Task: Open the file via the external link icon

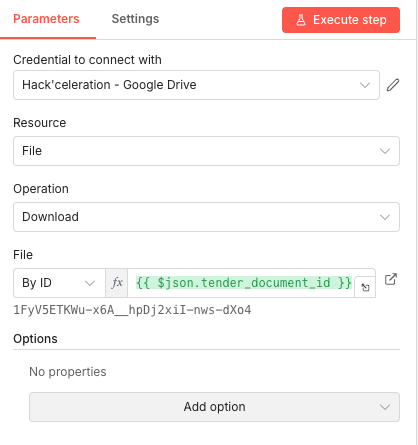Action: tap(391, 279)
